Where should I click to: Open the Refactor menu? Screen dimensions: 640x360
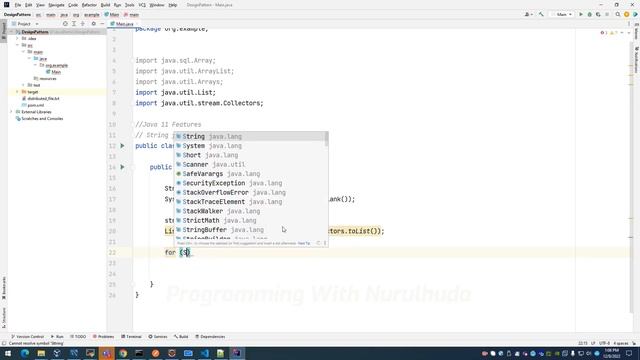(x=89, y=5)
